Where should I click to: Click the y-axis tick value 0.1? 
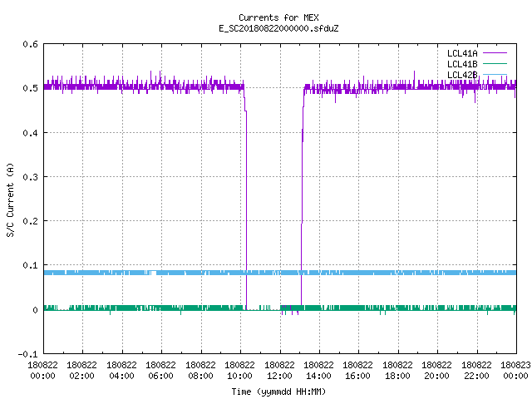click(30, 265)
